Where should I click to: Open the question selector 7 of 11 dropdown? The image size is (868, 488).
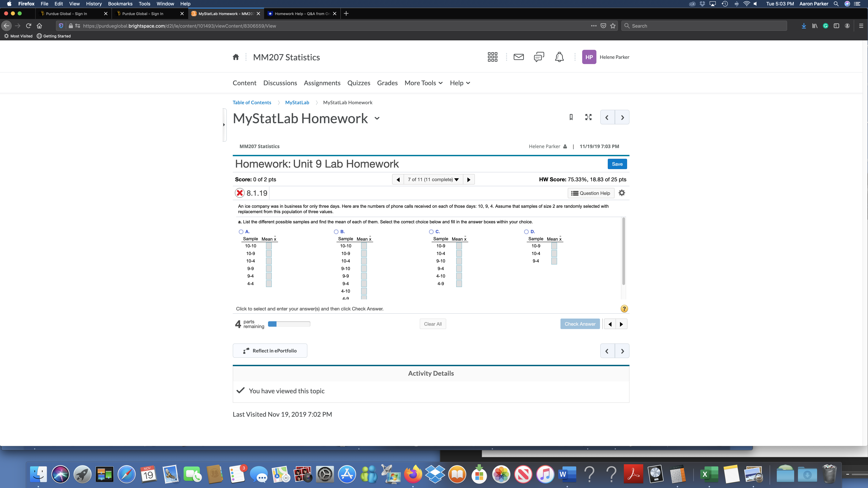tap(433, 179)
